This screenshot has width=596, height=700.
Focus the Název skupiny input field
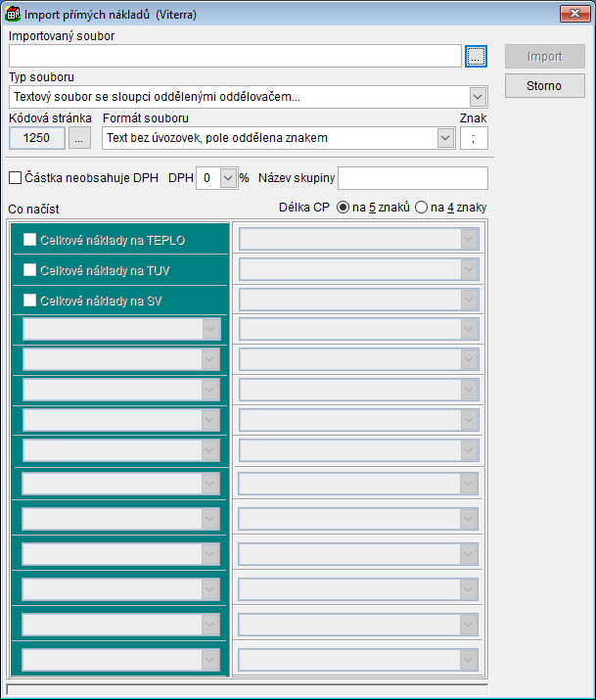click(412, 178)
